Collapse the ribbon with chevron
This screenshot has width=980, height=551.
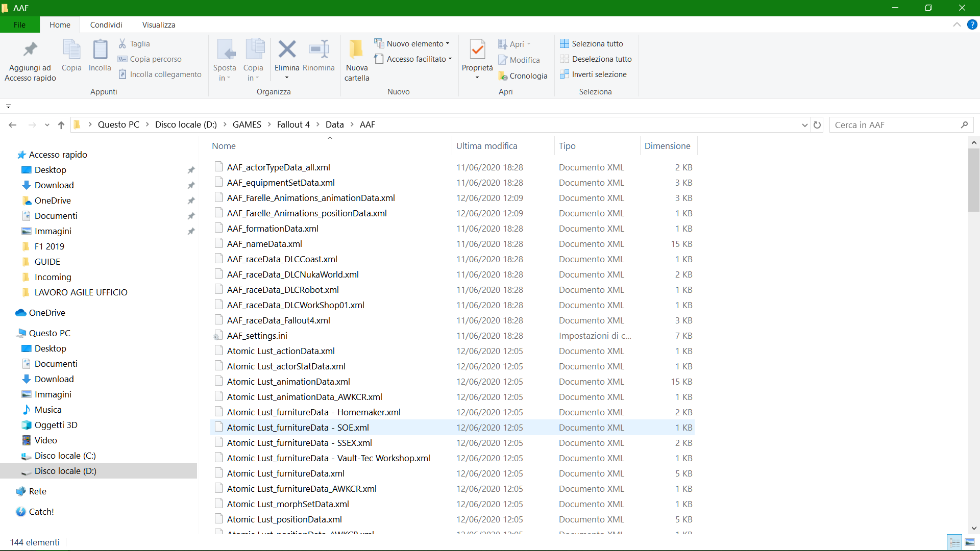[x=957, y=24]
